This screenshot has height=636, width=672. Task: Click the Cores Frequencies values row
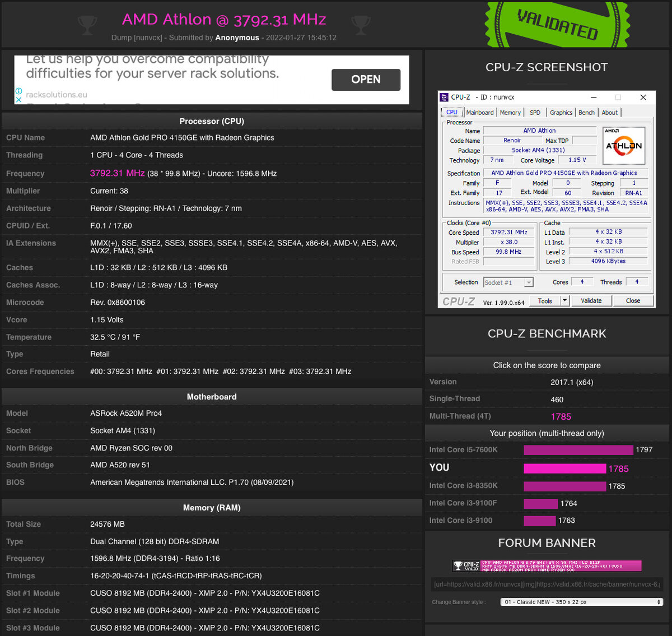[221, 372]
